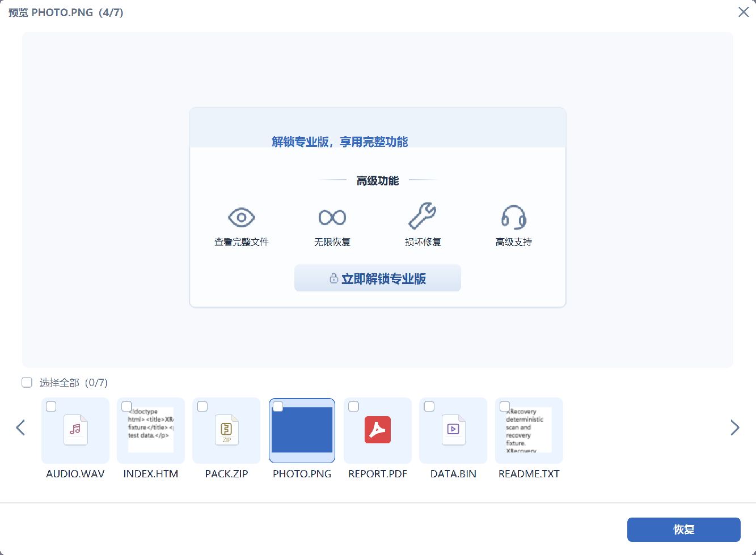The image size is (756, 555).
Task: Click the 无限恢复 label
Action: tap(332, 242)
